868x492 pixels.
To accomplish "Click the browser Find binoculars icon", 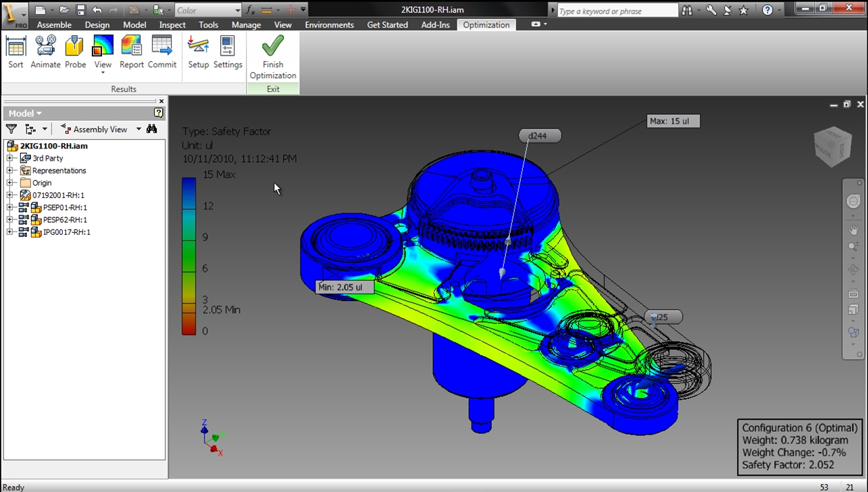I will tap(152, 129).
